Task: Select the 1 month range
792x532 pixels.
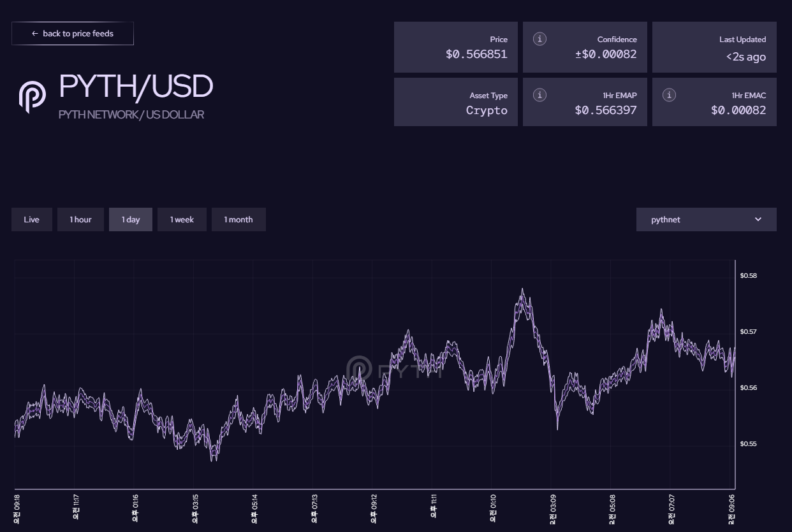Action: pos(238,219)
